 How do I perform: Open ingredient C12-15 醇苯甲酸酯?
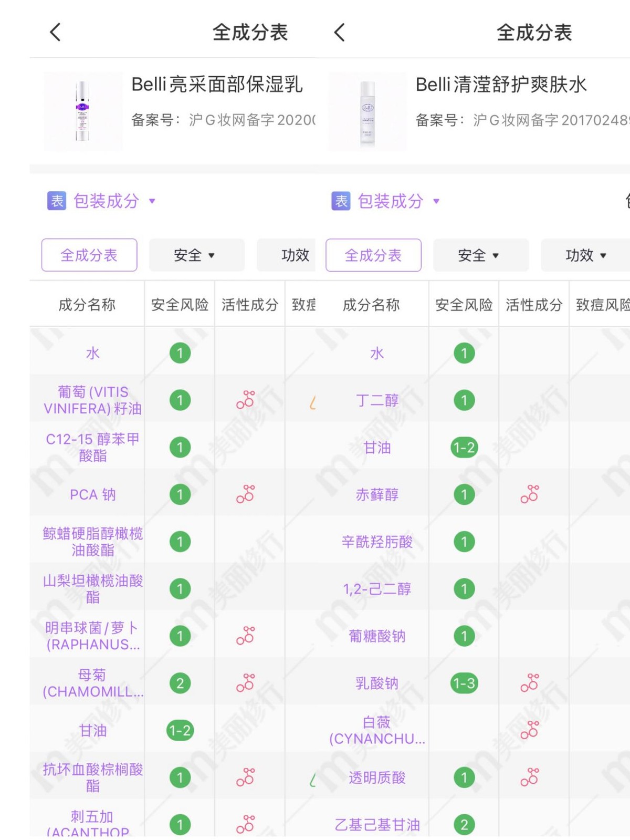93,448
